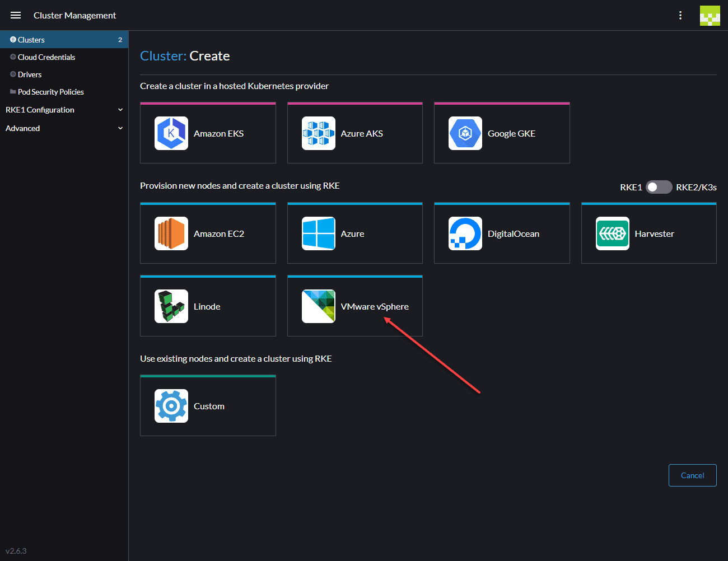Toggle the RKE1 / RKE2/K3s switch

coord(659,187)
